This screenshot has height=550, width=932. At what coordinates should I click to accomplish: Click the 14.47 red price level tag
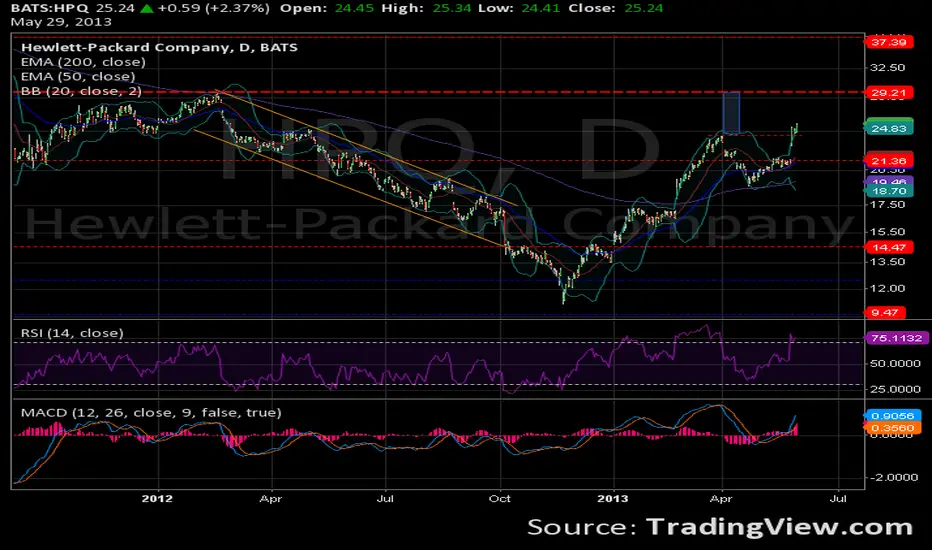click(889, 247)
